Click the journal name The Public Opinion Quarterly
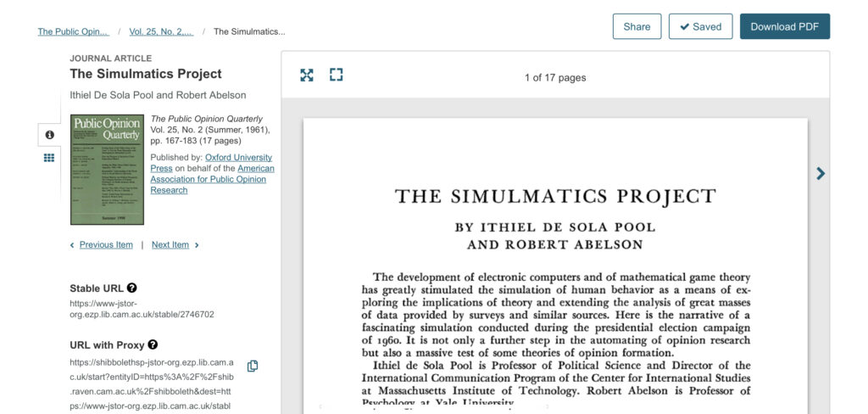The image size is (868, 414). pyautogui.click(x=207, y=119)
